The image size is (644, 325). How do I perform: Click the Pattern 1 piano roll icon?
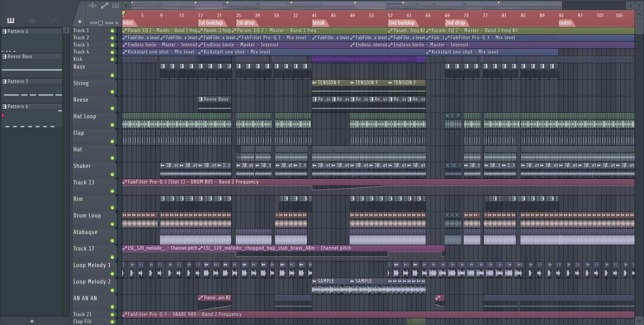coord(4,32)
